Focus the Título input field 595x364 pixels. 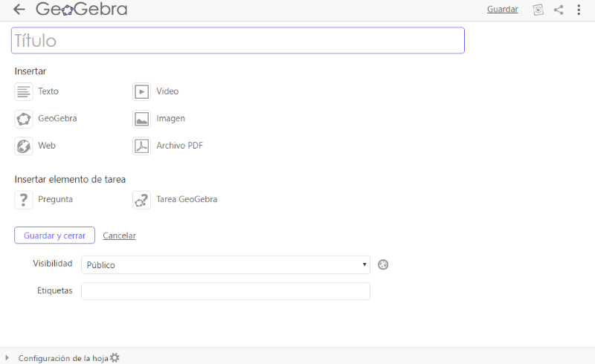point(238,40)
